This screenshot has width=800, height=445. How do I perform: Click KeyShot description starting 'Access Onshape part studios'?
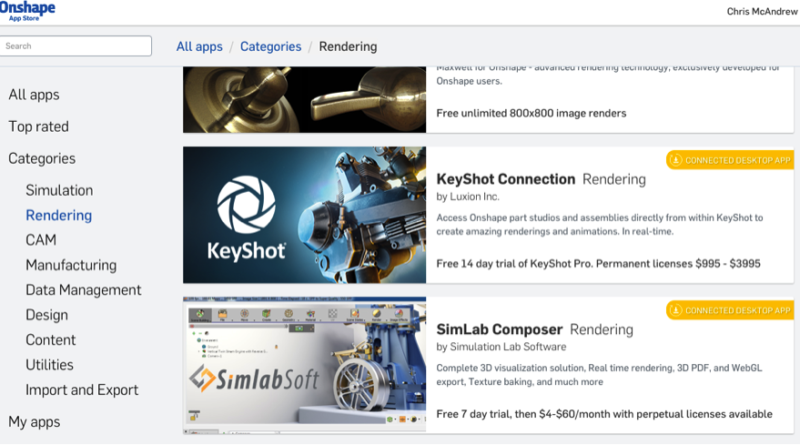599,225
